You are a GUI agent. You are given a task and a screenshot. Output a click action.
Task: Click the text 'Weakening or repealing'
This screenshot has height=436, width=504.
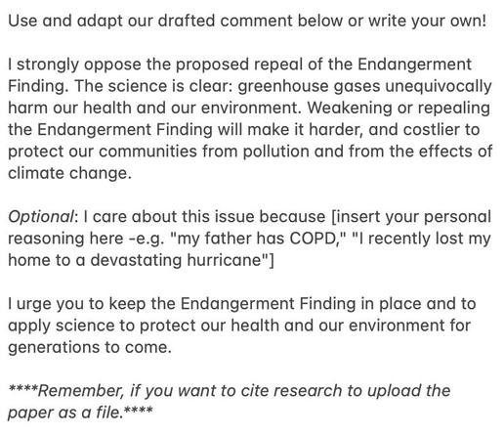(399, 109)
